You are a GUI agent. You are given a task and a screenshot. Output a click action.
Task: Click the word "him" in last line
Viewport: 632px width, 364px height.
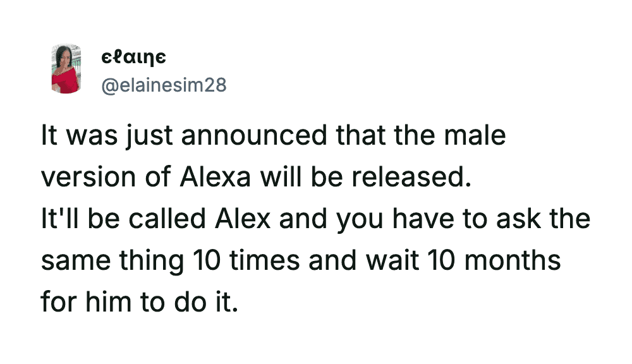coord(111,302)
